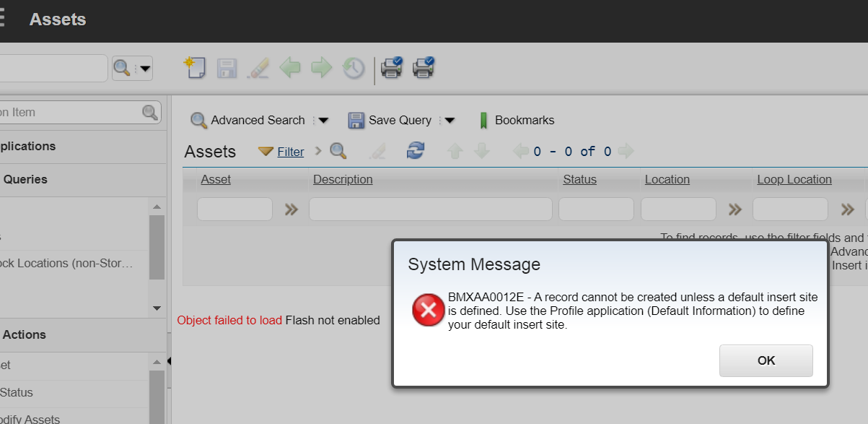Open the Advanced Search dropdown arrow
Image resolution: width=868 pixels, height=424 pixels.
coord(323,121)
